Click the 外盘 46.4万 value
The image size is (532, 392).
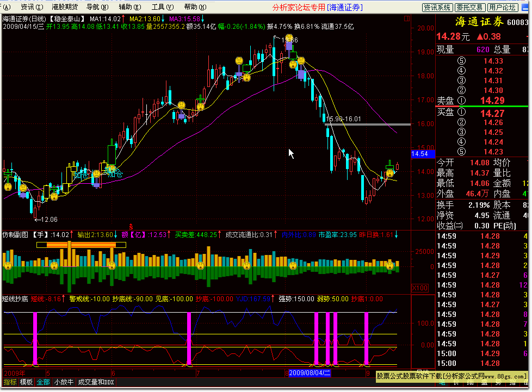(477, 194)
